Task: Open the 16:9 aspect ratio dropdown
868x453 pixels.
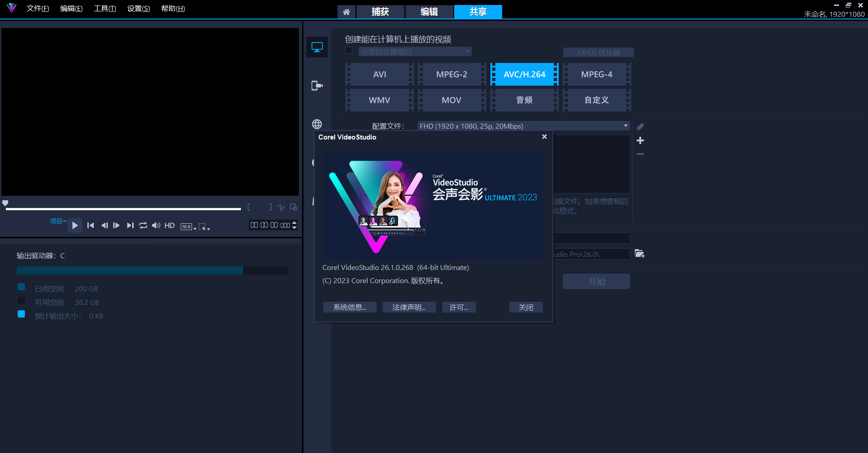Action: click(x=188, y=226)
